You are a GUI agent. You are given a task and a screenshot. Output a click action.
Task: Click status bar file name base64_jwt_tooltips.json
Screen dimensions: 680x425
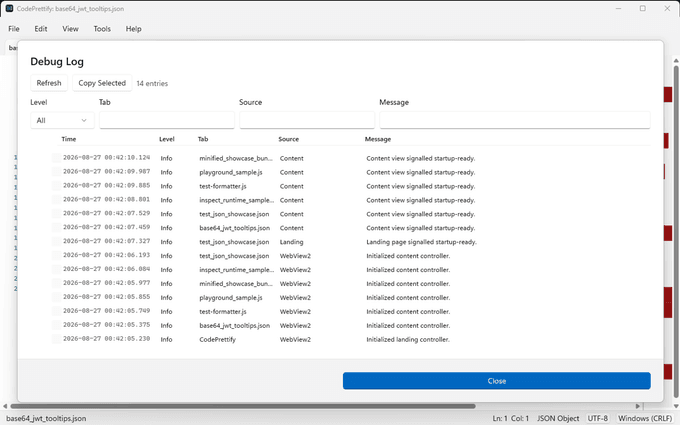click(x=46, y=418)
